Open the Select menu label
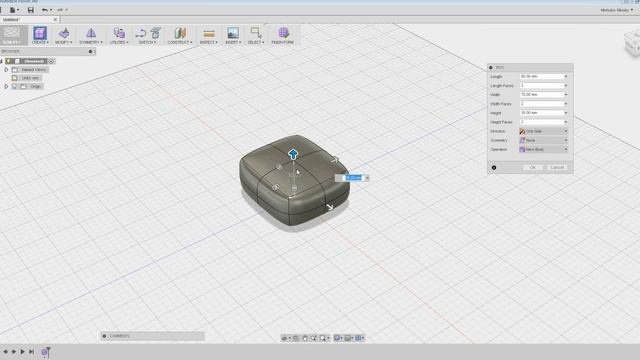The image size is (640, 360). [x=256, y=42]
